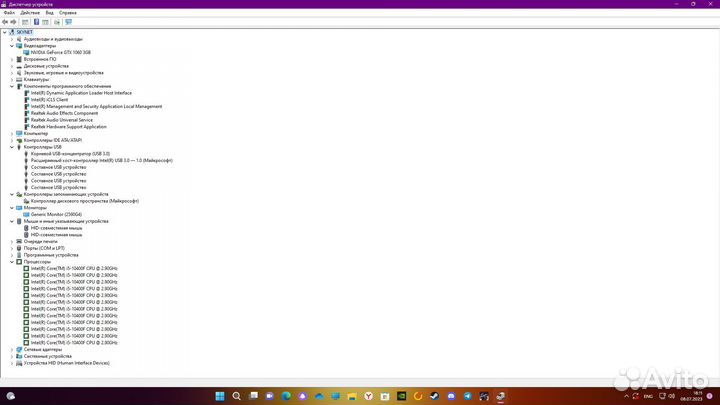Open the Справка menu
720x405 pixels.
coord(67,13)
